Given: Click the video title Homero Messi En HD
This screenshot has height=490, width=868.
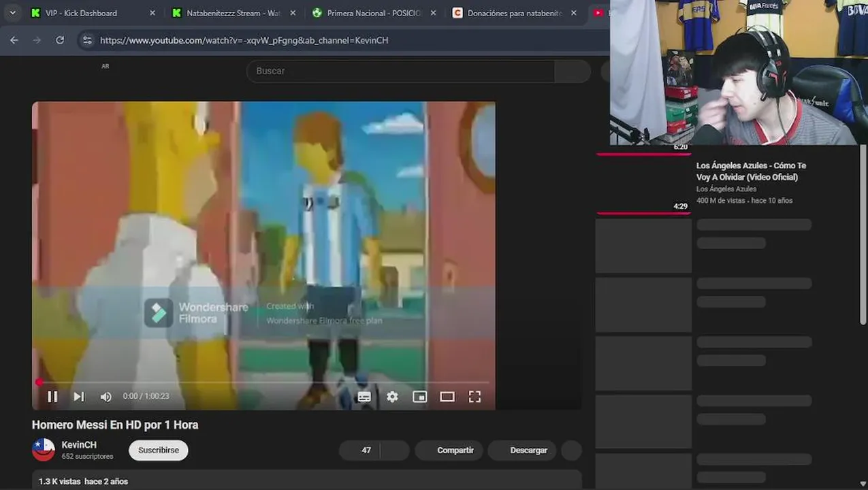Looking at the screenshot, I should tap(115, 425).
